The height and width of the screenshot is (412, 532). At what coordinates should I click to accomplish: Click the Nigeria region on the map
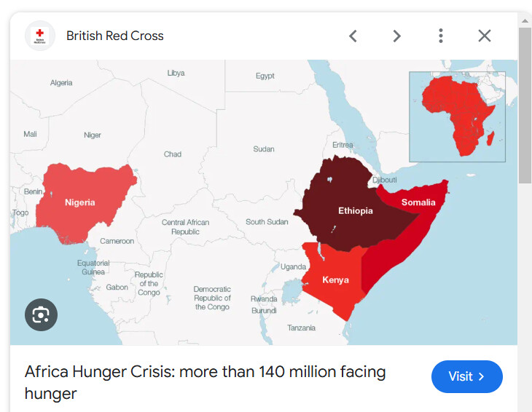[80, 202]
